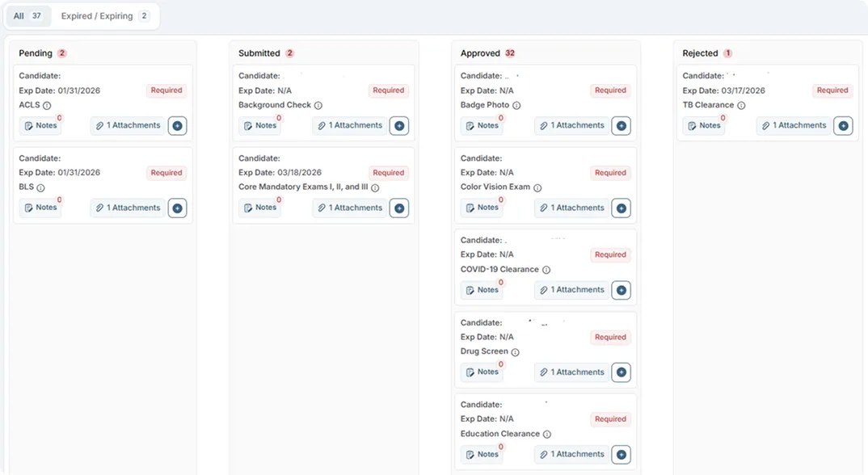Image resolution: width=868 pixels, height=475 pixels.
Task: Switch to the All tab
Action: tap(28, 16)
